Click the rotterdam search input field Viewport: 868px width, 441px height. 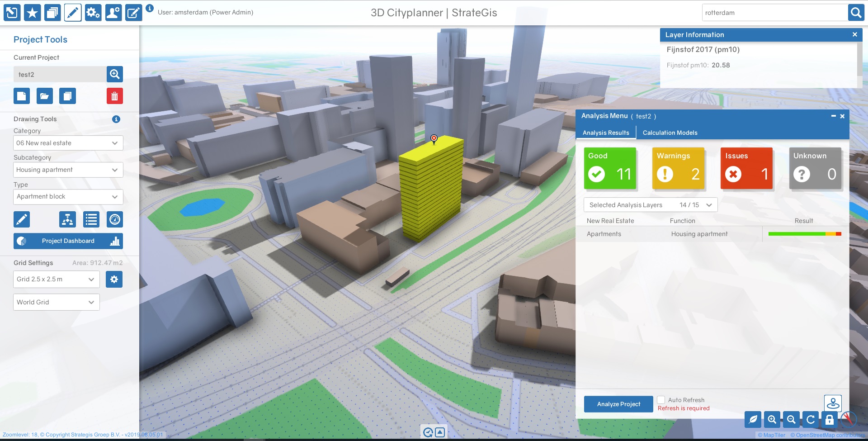(x=774, y=13)
